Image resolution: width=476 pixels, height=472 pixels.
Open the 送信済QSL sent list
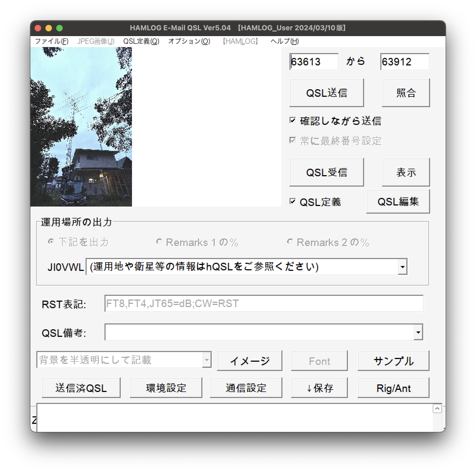coord(81,387)
